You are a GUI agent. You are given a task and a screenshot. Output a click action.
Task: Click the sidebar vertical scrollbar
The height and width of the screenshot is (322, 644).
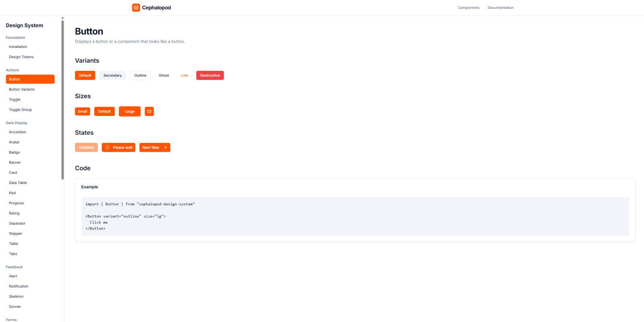tap(62, 100)
